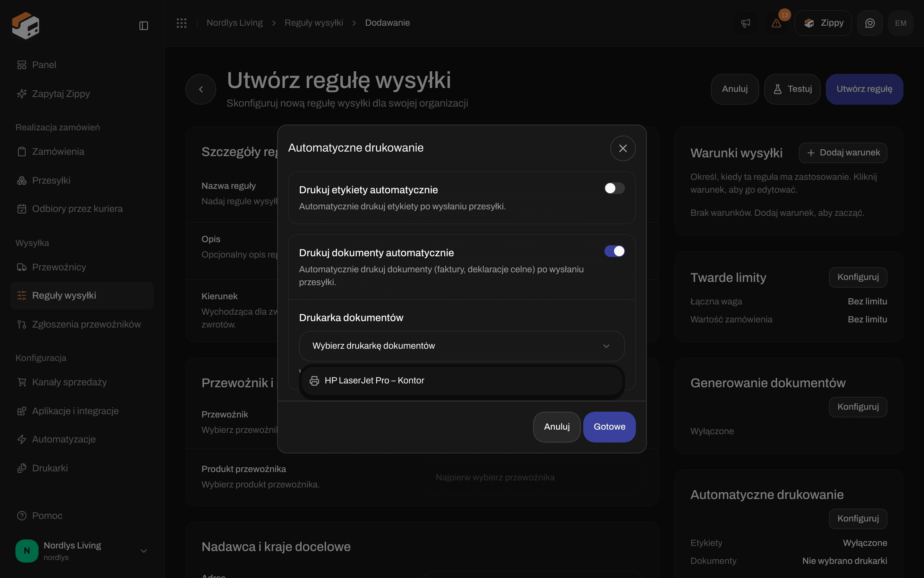Open the apps grid icon
Image resolution: width=924 pixels, height=578 pixels.
(182, 23)
